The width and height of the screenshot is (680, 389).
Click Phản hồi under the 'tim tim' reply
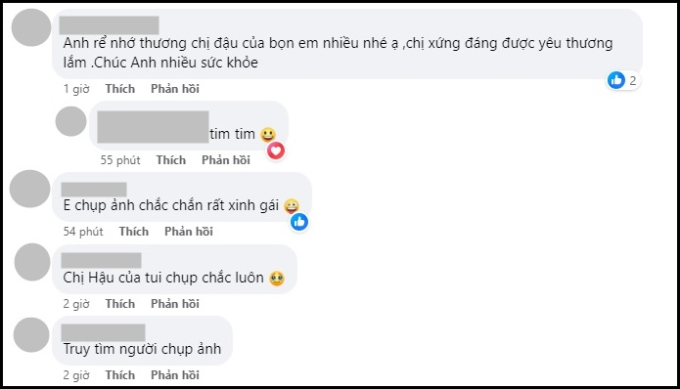click(226, 160)
